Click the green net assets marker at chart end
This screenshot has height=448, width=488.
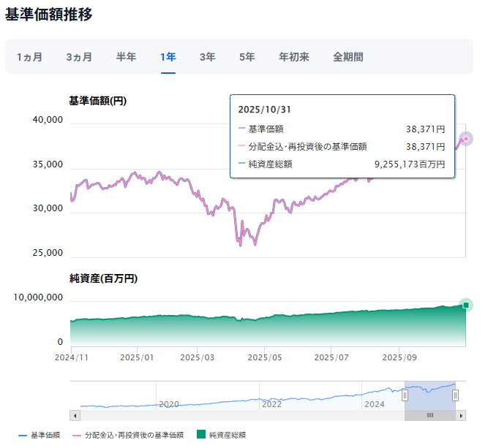click(x=466, y=305)
